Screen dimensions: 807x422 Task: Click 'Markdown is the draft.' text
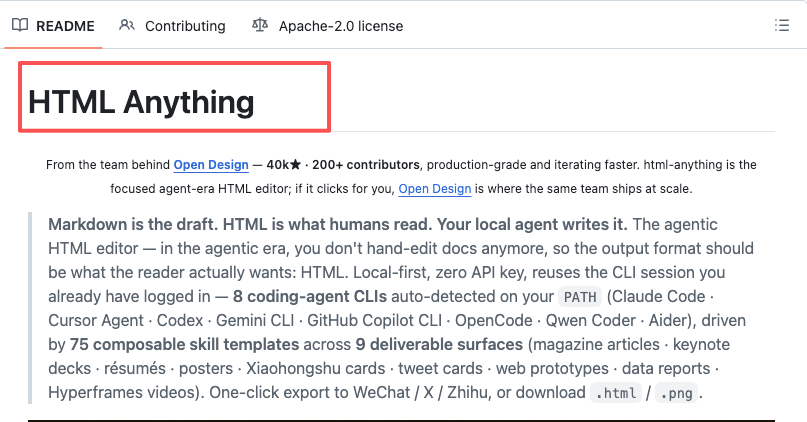[133, 224]
